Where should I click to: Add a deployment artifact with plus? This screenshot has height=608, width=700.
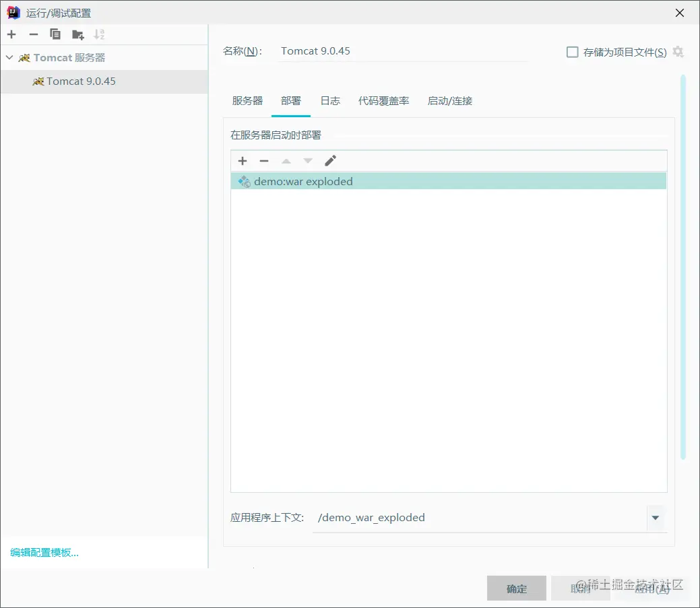243,161
